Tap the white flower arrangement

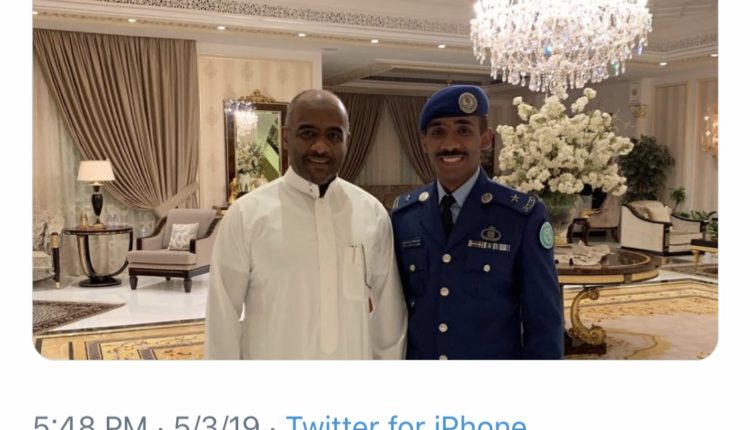coord(563,143)
